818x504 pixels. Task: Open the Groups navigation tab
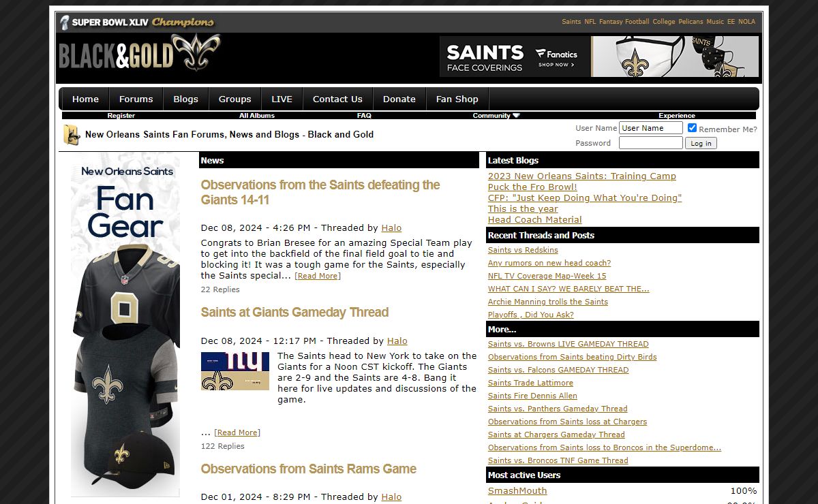tap(235, 99)
